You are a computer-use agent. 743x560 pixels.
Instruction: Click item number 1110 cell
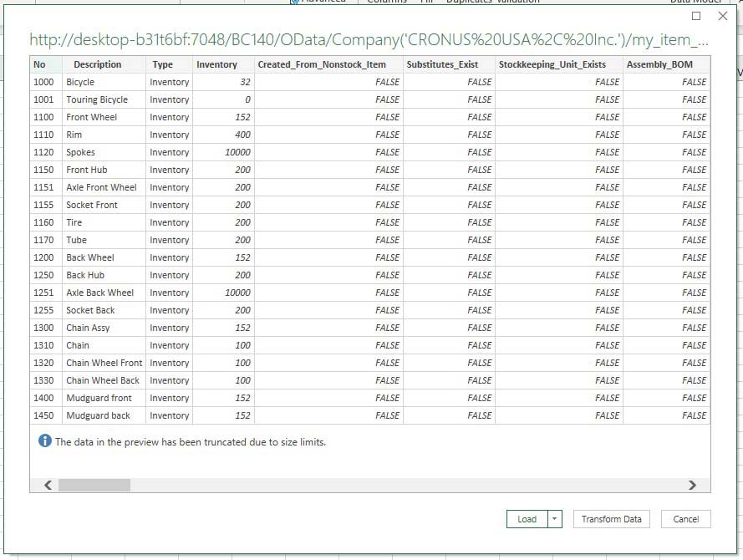pos(46,135)
